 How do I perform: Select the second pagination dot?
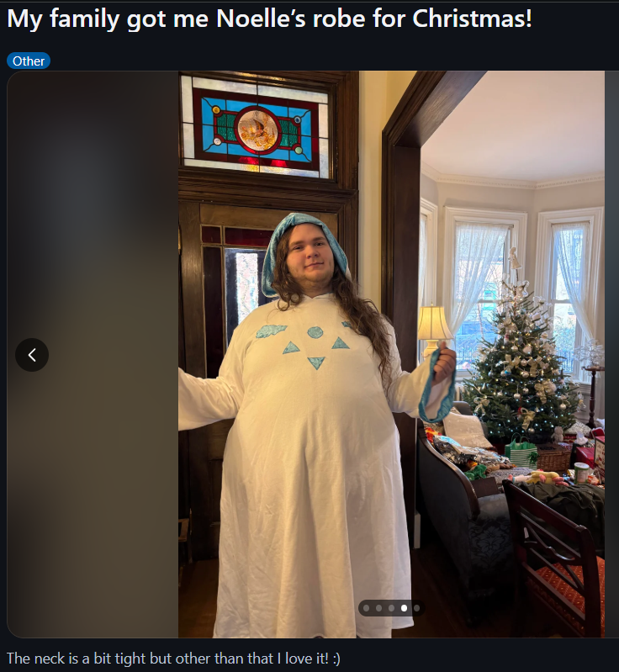coord(379,608)
